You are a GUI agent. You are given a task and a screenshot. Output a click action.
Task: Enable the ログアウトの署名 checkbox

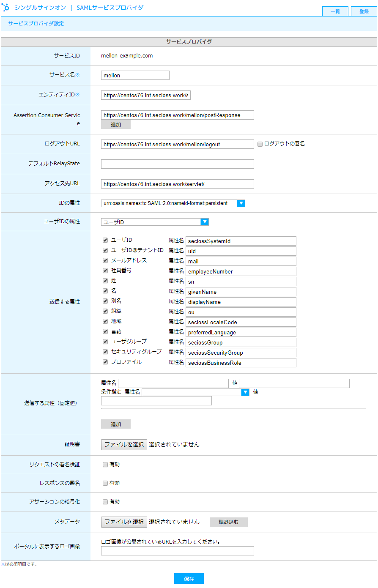click(260, 144)
